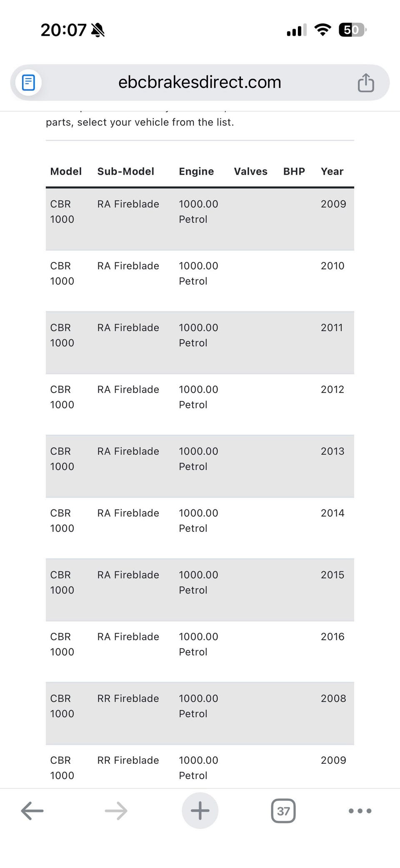Go back with the left arrow
400x868 pixels.
pos(32,811)
